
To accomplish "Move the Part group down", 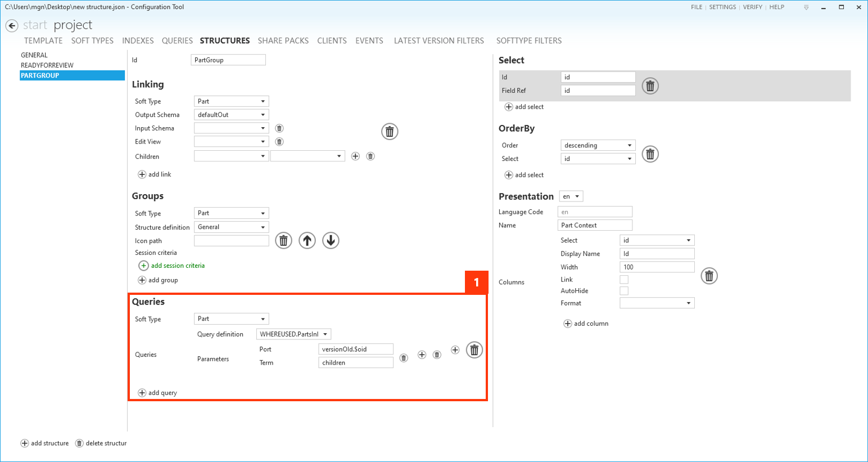I will 331,240.
